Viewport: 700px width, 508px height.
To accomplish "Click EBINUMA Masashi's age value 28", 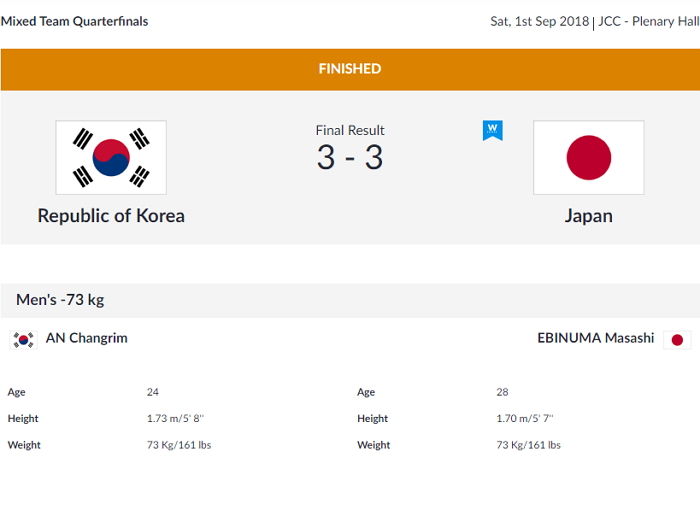I will click(x=502, y=392).
